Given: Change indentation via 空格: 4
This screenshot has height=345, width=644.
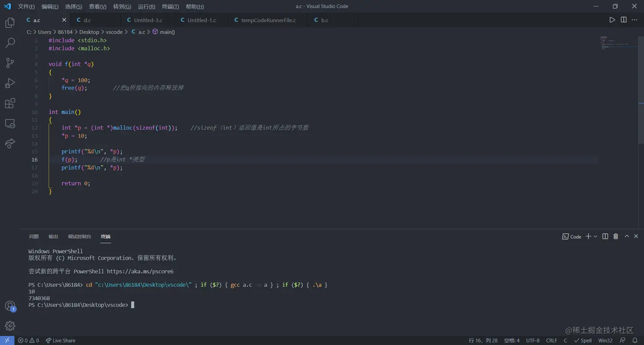Looking at the screenshot, I should (512, 340).
